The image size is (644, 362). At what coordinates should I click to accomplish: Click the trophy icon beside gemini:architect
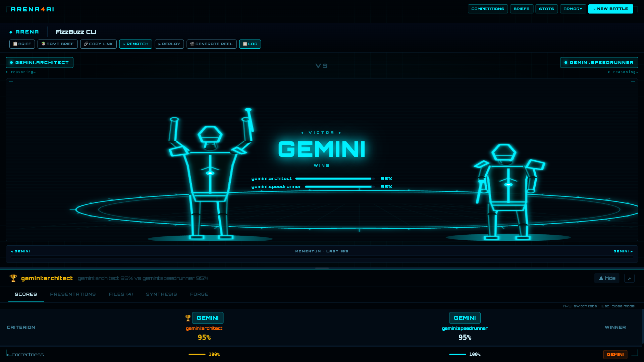13,278
